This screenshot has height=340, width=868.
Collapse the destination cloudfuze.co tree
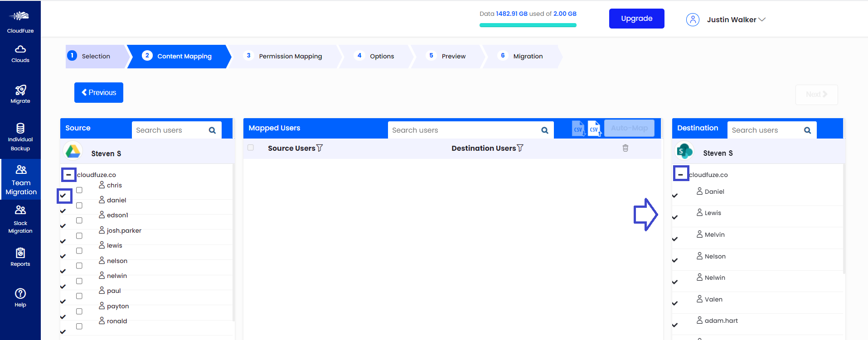pyautogui.click(x=680, y=175)
